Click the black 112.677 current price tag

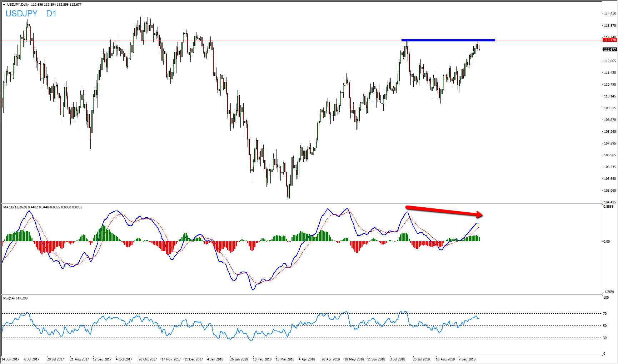coord(610,50)
